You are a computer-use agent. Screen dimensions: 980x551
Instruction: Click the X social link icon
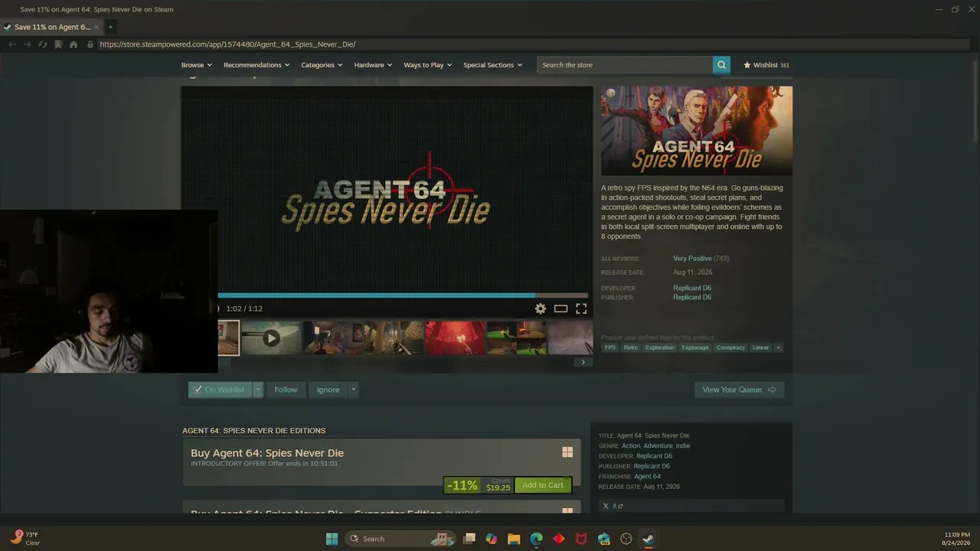(606, 506)
